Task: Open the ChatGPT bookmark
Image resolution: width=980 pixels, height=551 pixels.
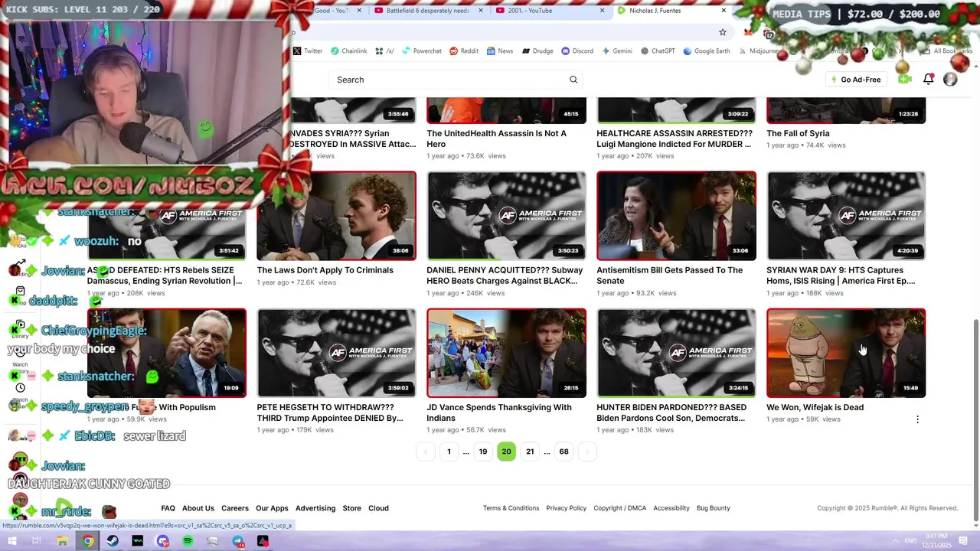Action: pos(658,51)
